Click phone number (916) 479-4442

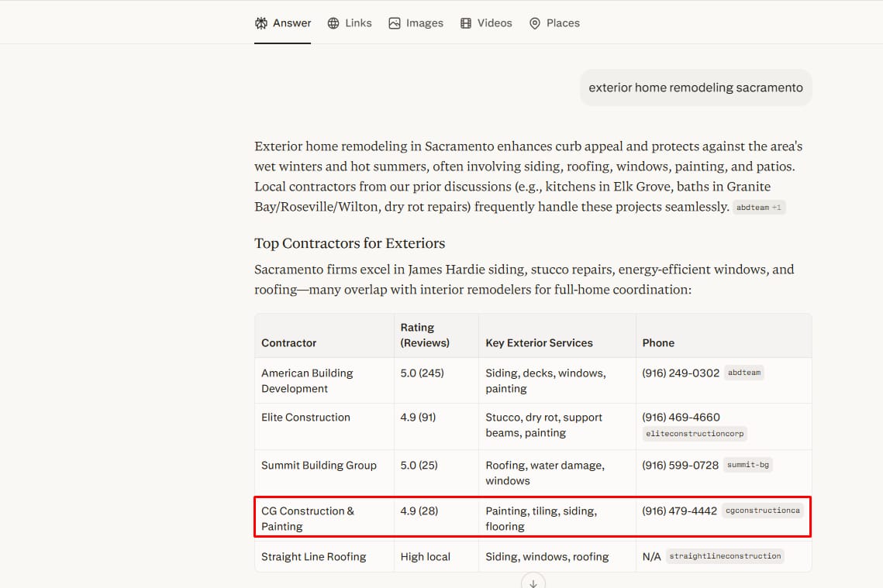[680, 511]
